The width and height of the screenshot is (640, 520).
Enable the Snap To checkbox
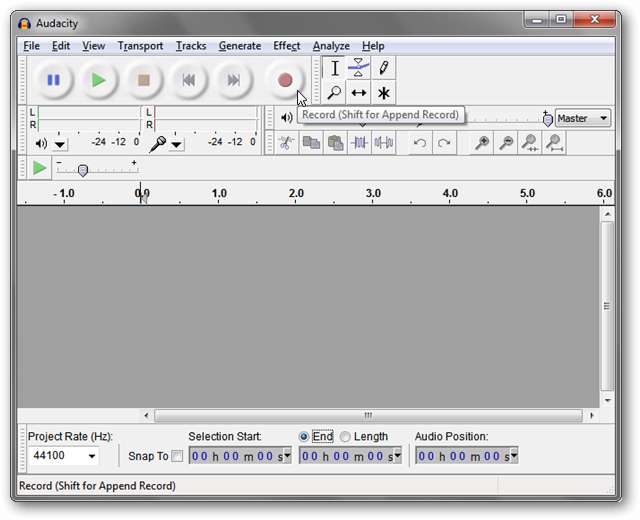click(x=177, y=456)
